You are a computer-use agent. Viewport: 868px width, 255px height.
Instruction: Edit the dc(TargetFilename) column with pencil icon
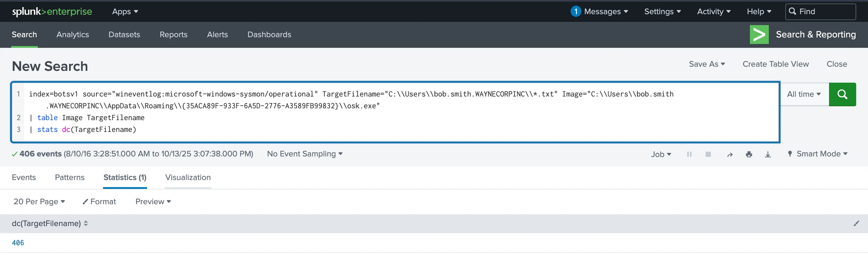click(x=856, y=223)
